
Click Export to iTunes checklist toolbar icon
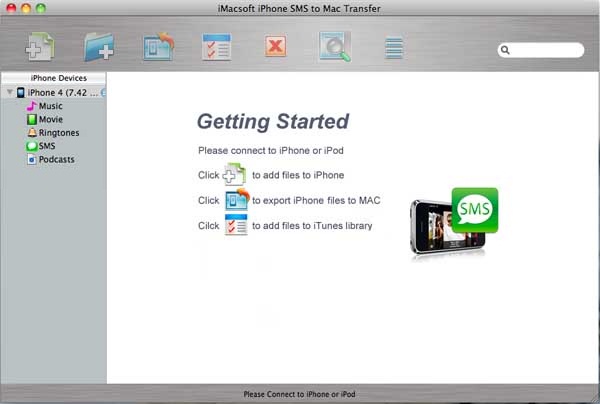coord(217,47)
